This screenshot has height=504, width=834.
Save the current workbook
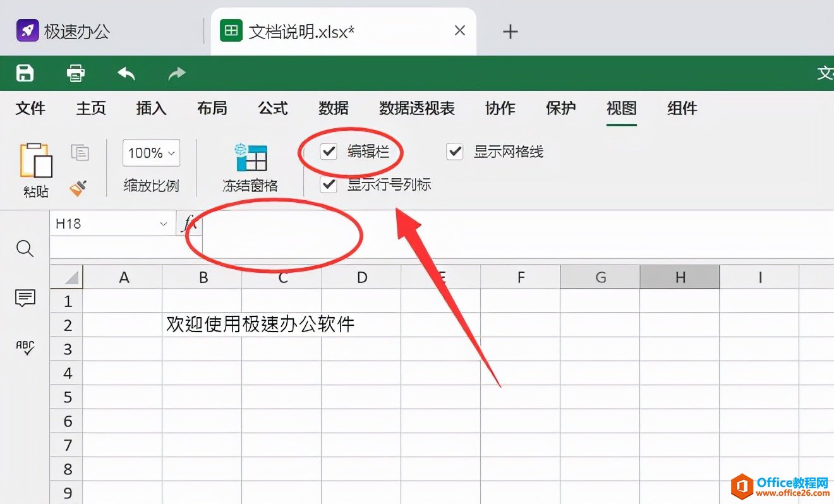tap(24, 73)
